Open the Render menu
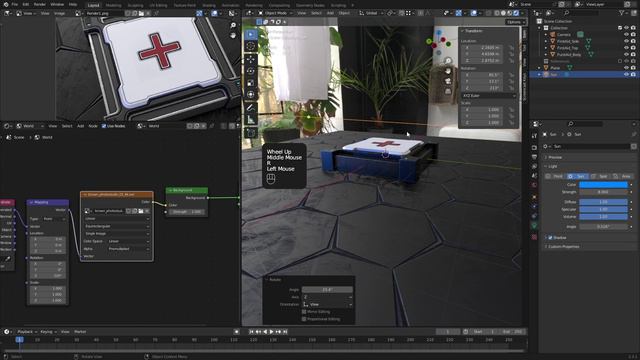 [40, 4]
